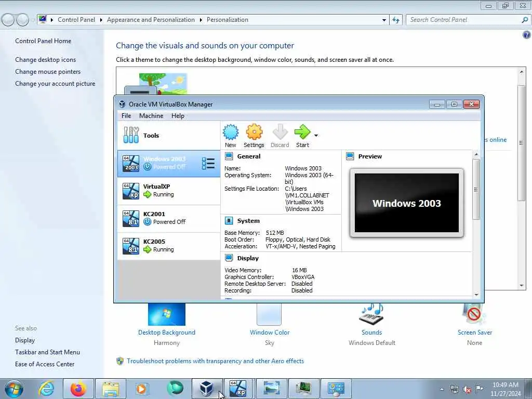Select the KC2005 virtual machine
This screenshot has height=399, width=532.
(169, 246)
